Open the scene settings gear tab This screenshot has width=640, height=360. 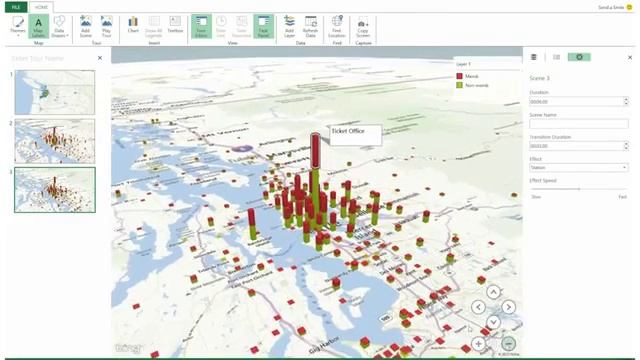pos(579,57)
